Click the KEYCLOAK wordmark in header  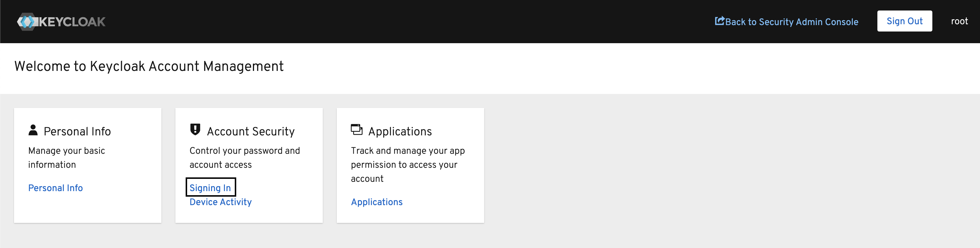[x=72, y=22]
